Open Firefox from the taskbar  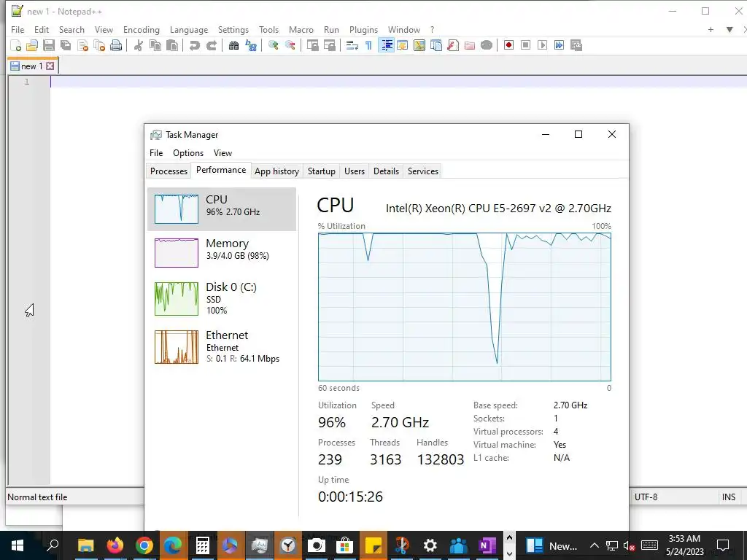tap(115, 545)
